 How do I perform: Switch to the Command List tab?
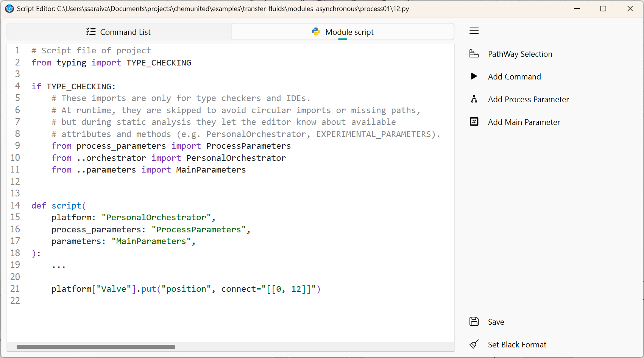tap(119, 32)
